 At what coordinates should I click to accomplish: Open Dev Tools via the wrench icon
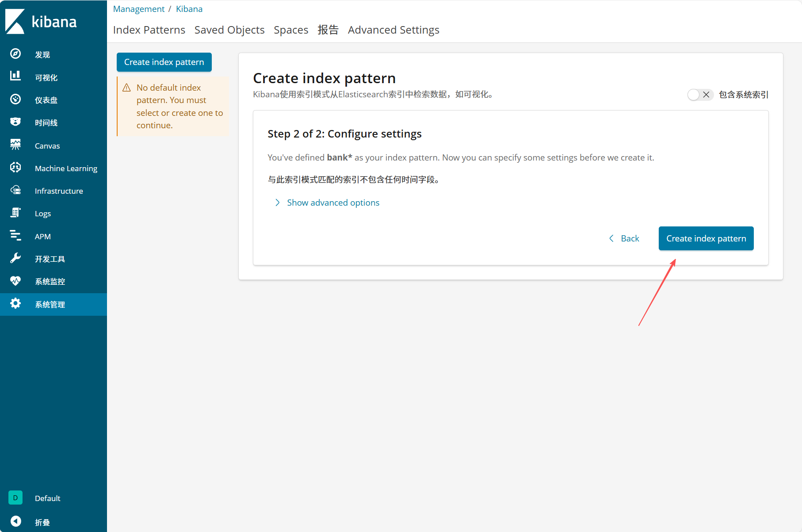click(x=15, y=258)
